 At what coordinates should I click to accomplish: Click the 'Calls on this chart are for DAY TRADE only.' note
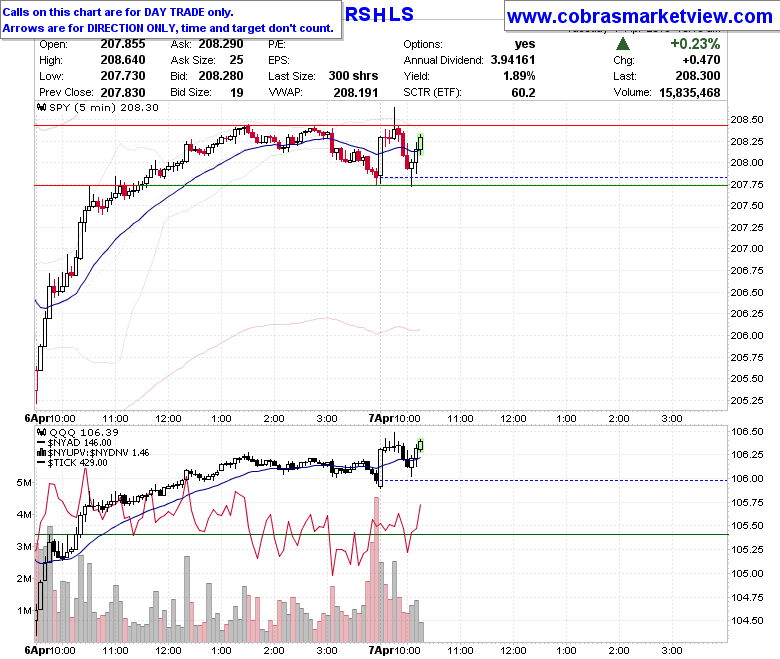118,12
